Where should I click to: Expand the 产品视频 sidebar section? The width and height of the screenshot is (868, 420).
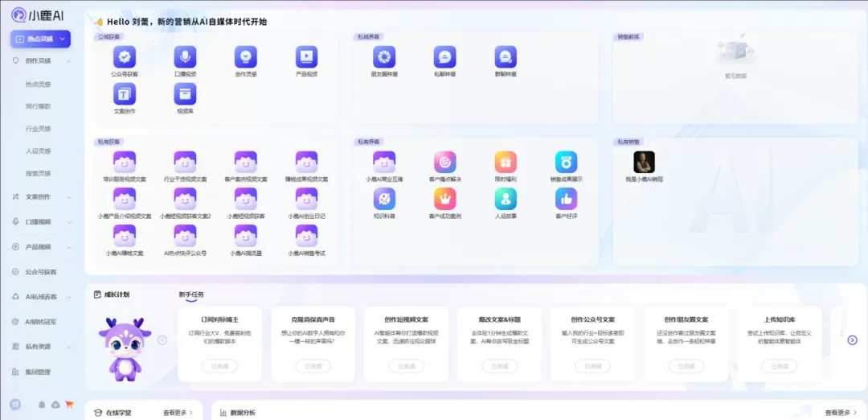click(x=68, y=246)
